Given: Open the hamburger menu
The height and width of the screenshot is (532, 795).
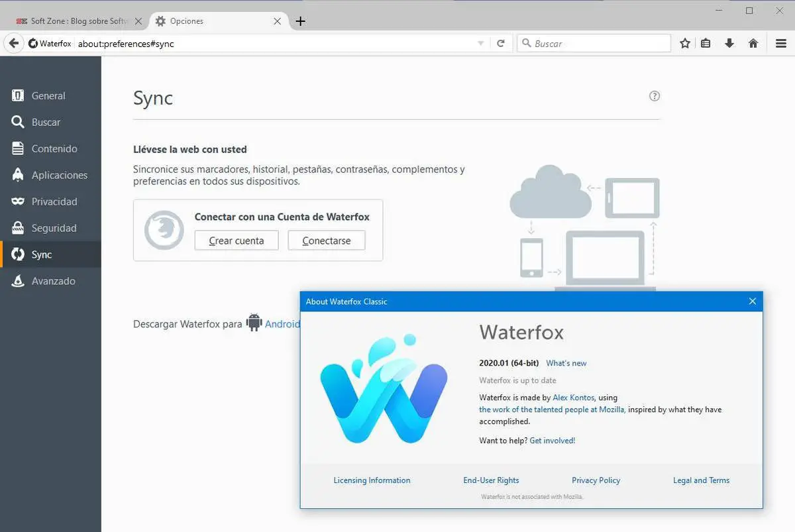Looking at the screenshot, I should (x=781, y=43).
